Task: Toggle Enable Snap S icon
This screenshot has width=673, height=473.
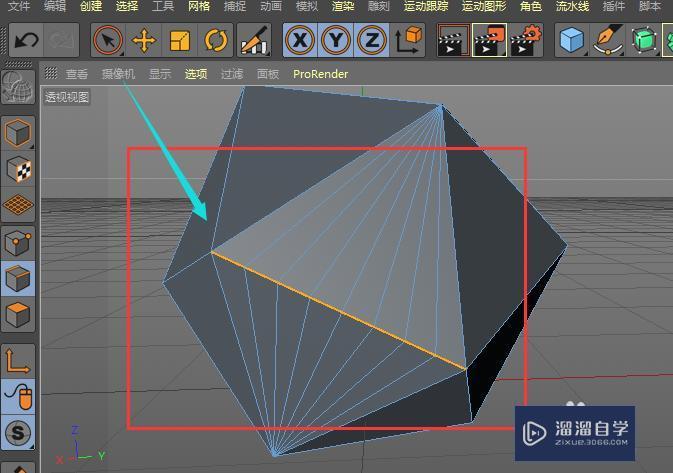Action: point(18,433)
